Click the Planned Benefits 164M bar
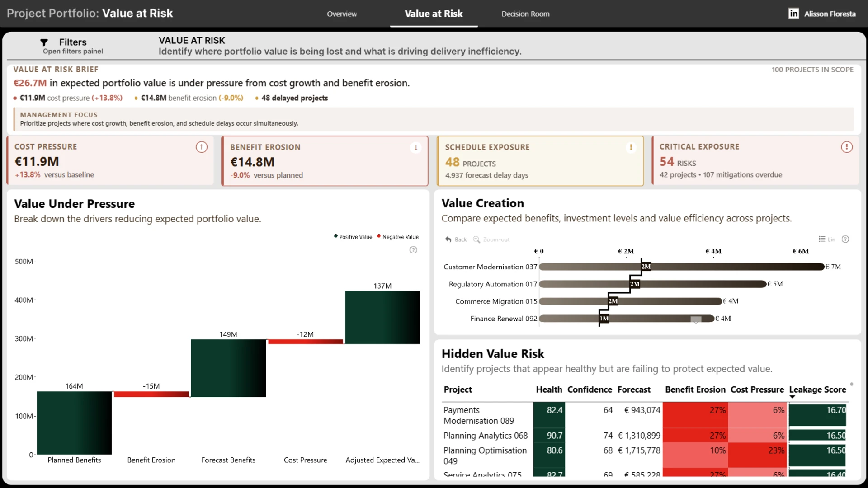This screenshot has height=488, width=868. point(74,423)
